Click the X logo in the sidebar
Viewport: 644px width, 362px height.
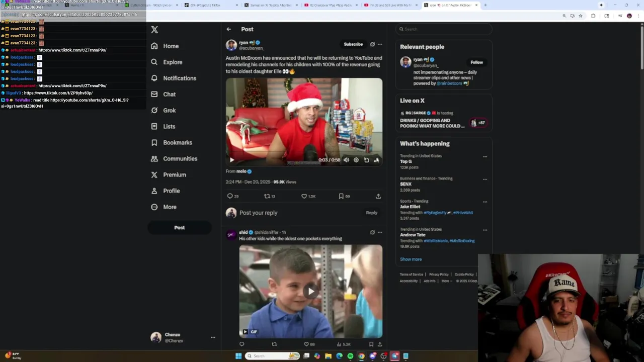(x=154, y=30)
